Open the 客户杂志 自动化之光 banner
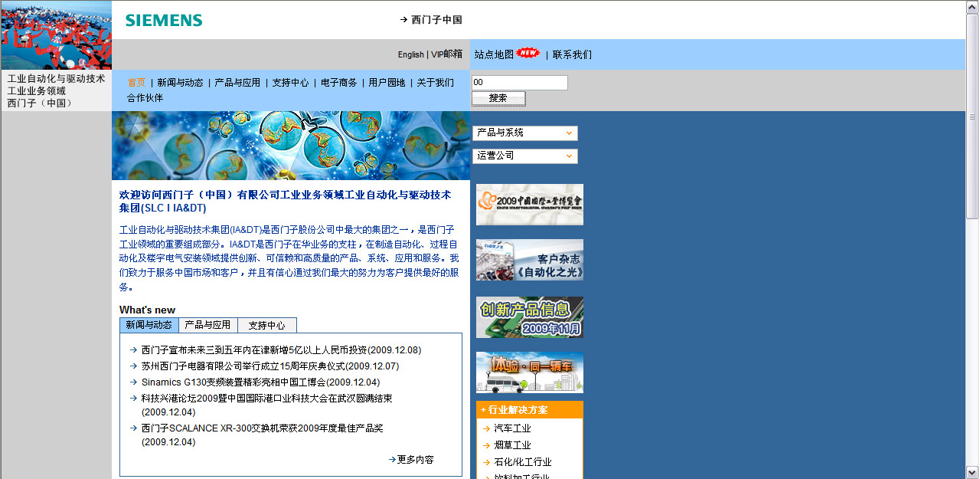 530,260
